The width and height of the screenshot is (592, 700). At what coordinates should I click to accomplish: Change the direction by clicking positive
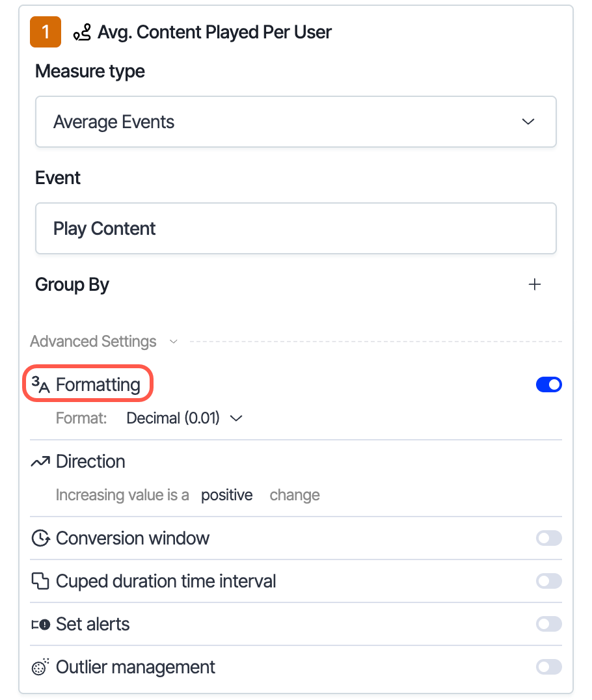[226, 494]
